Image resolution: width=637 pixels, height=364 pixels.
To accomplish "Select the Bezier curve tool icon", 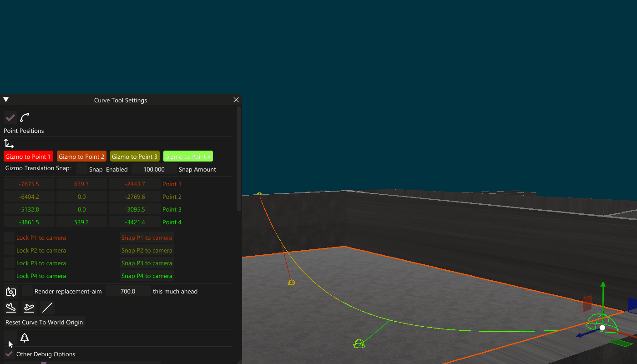I will [25, 117].
